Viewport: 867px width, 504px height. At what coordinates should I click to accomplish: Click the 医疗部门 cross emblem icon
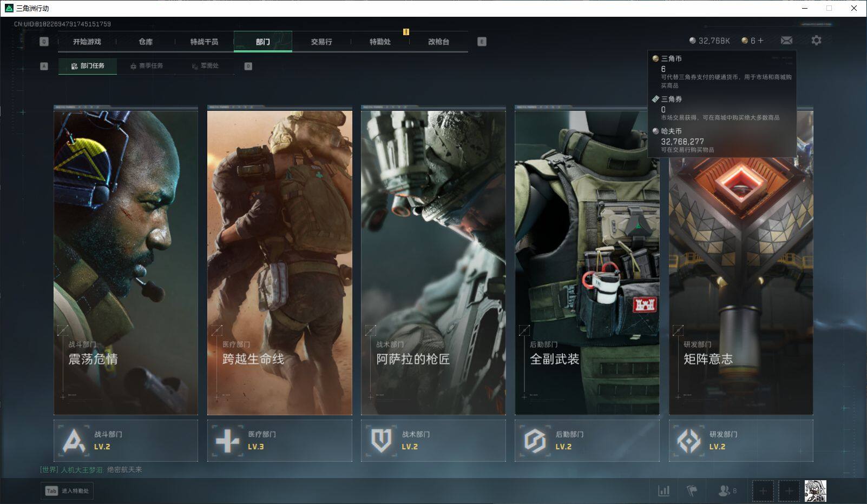tap(227, 441)
